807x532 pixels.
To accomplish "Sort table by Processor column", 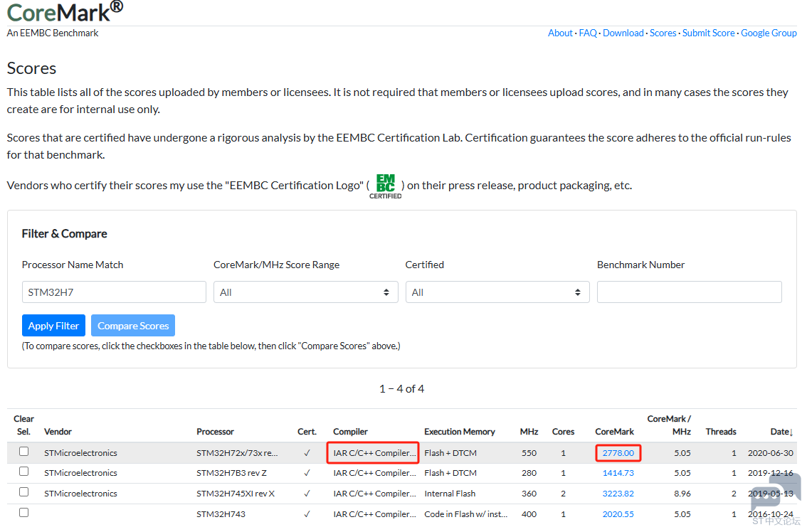I will [x=215, y=431].
